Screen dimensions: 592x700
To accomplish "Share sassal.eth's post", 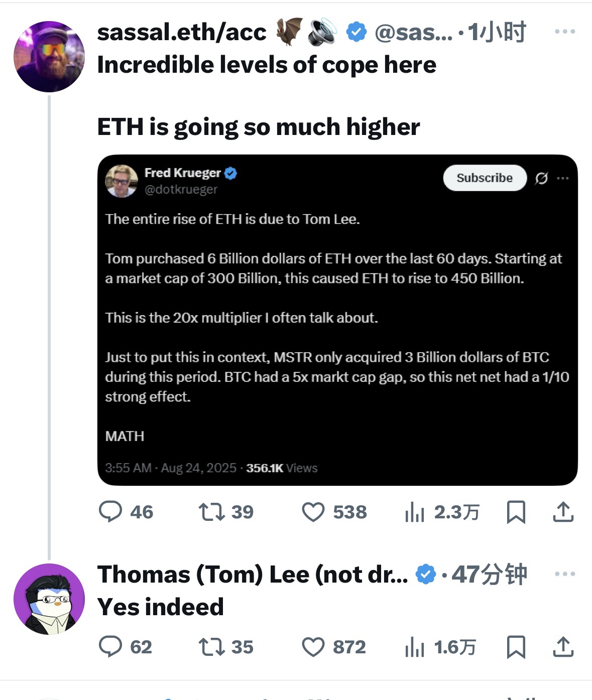I will tap(563, 512).
